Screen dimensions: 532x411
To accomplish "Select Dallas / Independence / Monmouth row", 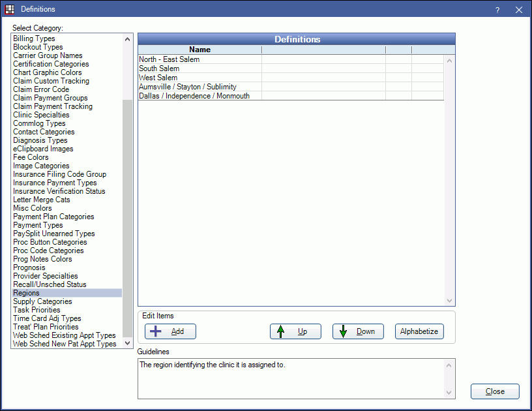I will click(291, 96).
